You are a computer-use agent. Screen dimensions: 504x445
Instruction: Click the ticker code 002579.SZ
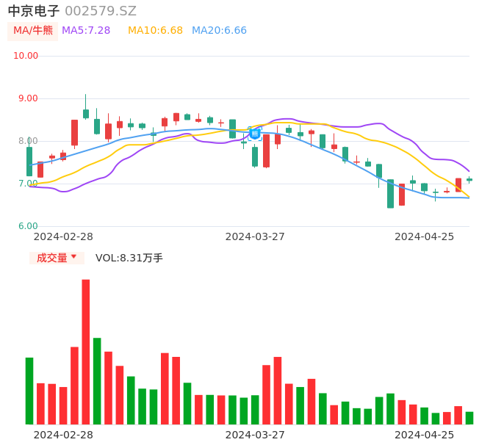click(101, 11)
